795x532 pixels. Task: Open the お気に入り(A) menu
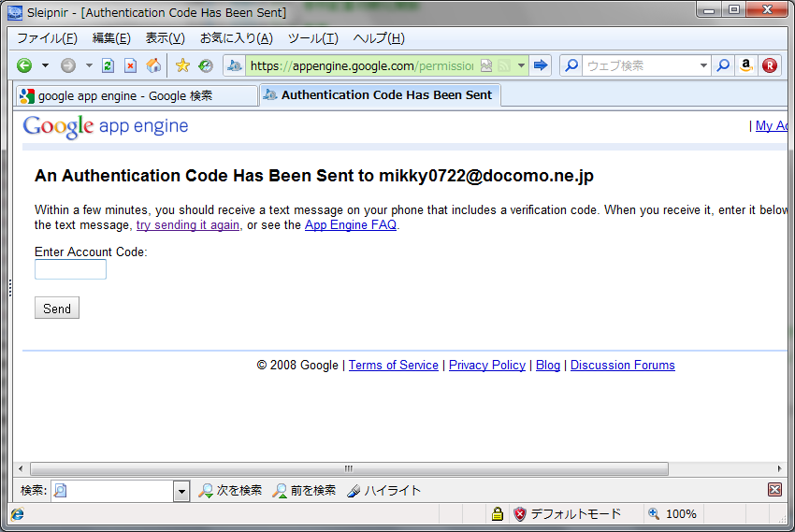[x=237, y=38]
